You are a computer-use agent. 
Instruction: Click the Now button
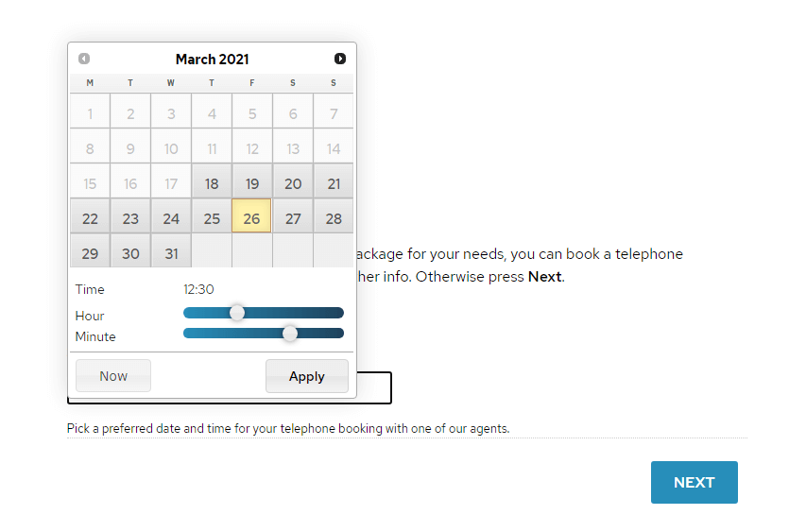[x=113, y=375]
